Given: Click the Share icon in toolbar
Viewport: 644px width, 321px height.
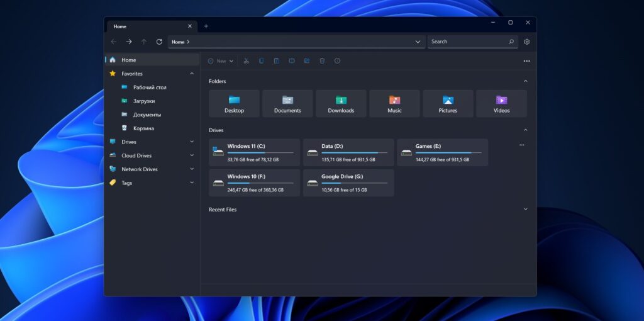Looking at the screenshot, I should [307, 61].
